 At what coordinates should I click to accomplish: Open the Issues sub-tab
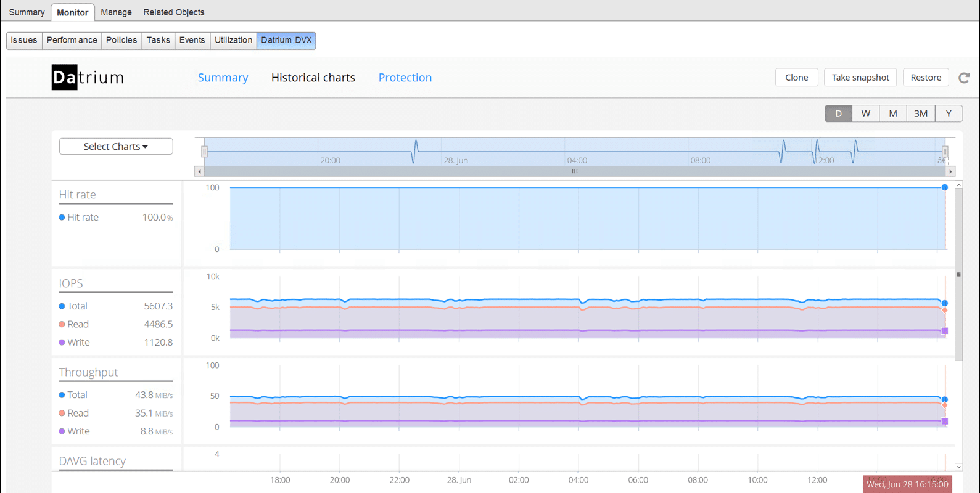click(x=24, y=40)
